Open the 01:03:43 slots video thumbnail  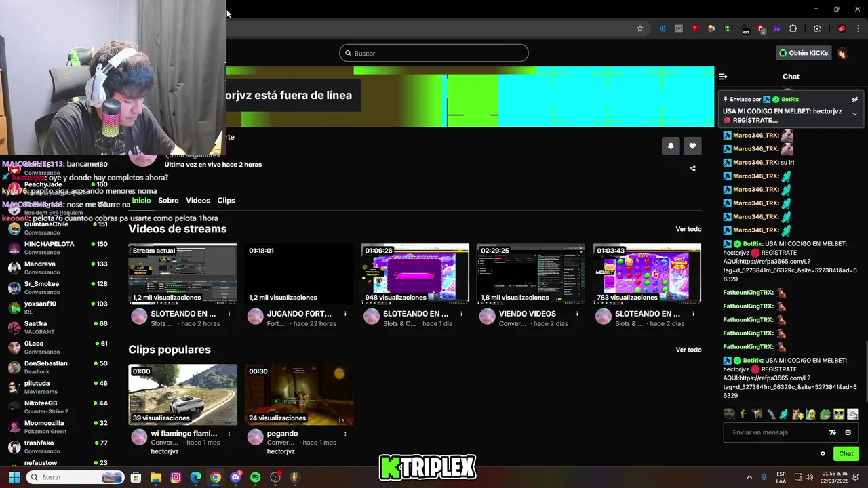point(647,274)
